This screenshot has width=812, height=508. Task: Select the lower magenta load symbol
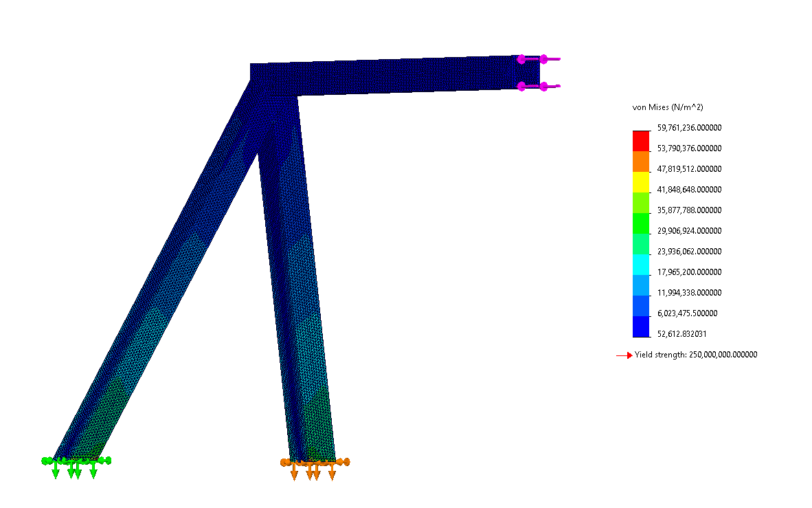coord(539,86)
